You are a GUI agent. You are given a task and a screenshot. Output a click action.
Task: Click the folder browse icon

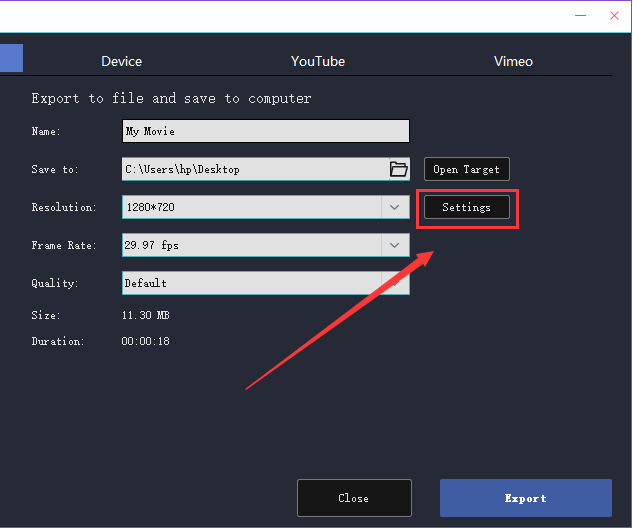tap(398, 169)
